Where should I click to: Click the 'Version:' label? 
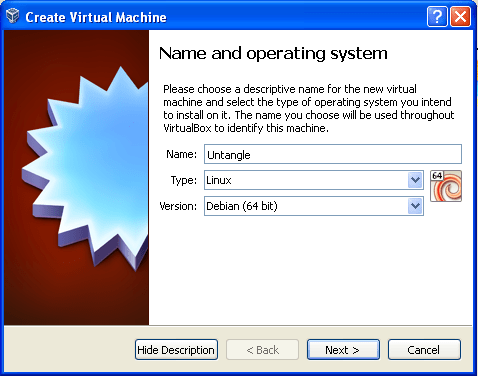coord(178,206)
